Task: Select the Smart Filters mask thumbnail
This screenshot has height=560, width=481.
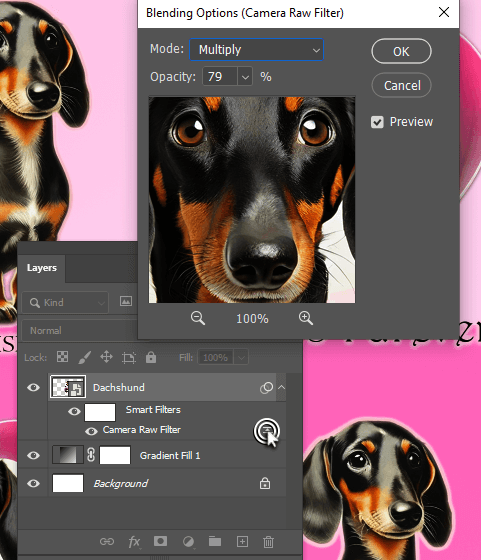Action: pyautogui.click(x=100, y=412)
